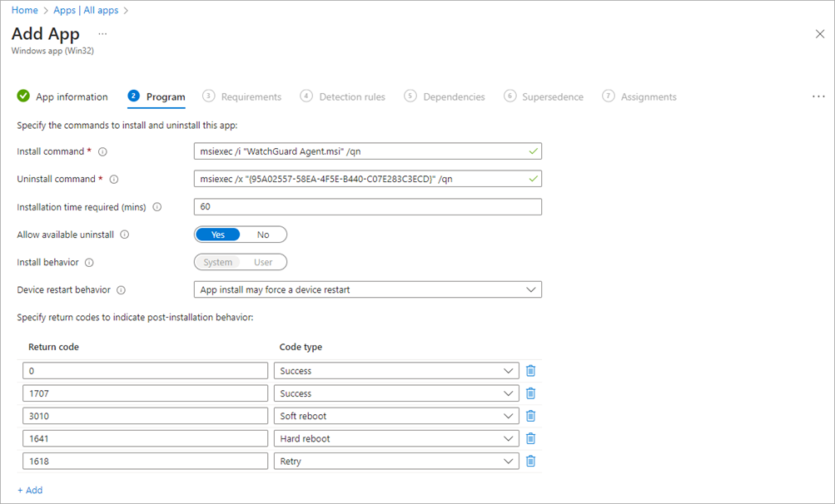
Task: Set Allow available uninstall to Yes
Action: click(217, 235)
